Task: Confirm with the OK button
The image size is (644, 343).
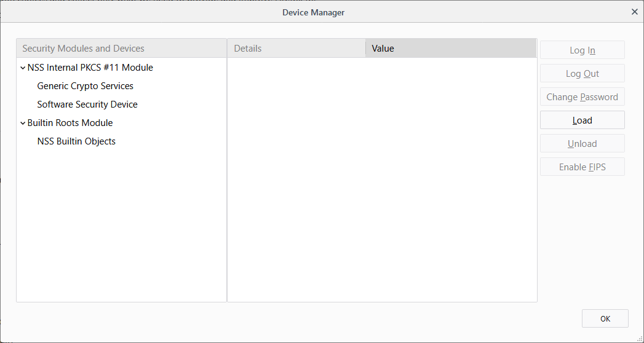Action: click(605, 318)
